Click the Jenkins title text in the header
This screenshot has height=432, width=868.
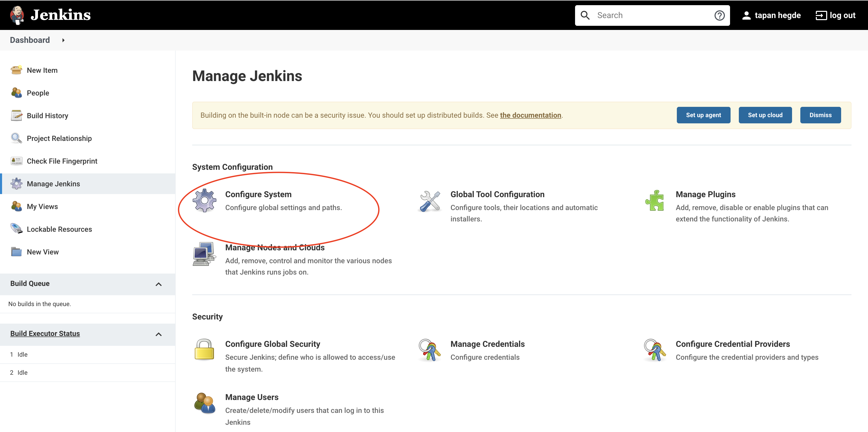point(61,15)
